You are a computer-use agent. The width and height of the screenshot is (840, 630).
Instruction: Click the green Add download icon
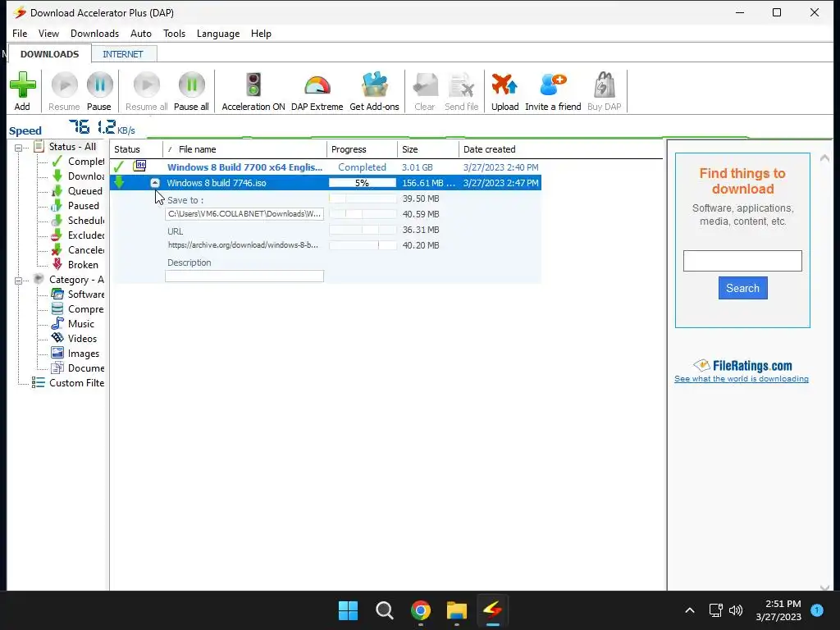click(22, 85)
